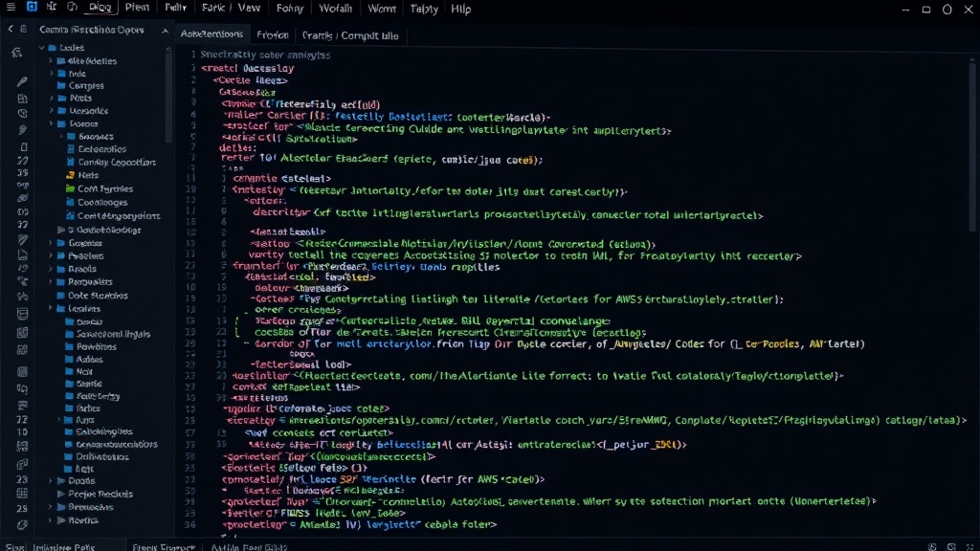The image size is (980, 551).
Task: Open the 'Hilp' menu
Action: (460, 9)
